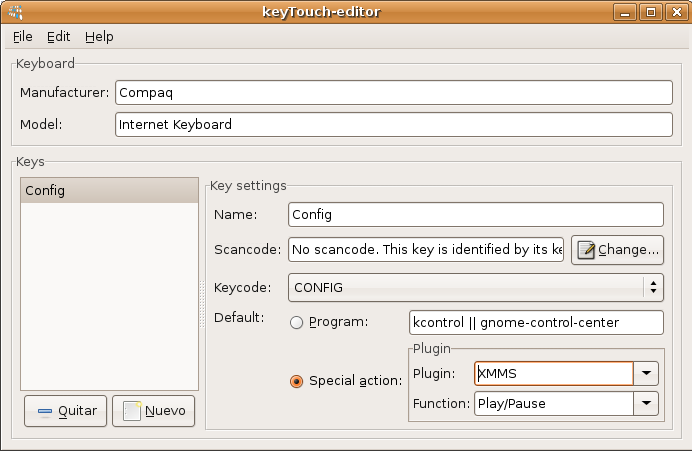Viewport: 692px width, 453px height.
Task: Click the keyTouch-editor title bar app icon
Action: [14, 12]
